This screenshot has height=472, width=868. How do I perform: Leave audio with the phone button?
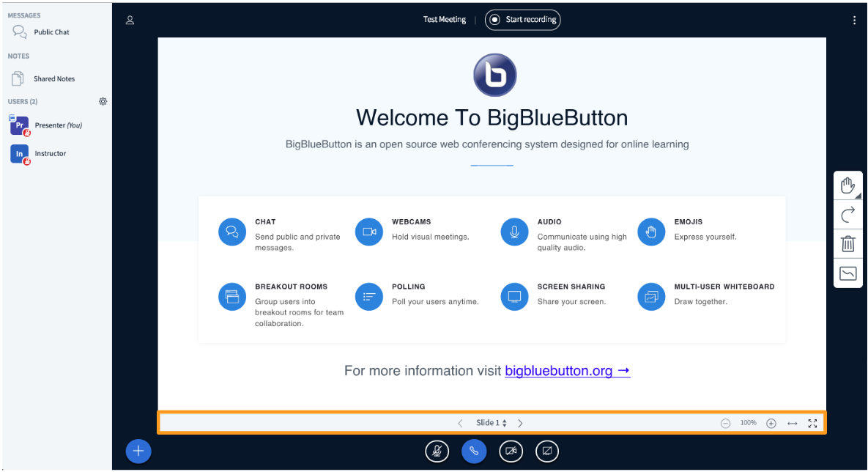(x=474, y=451)
